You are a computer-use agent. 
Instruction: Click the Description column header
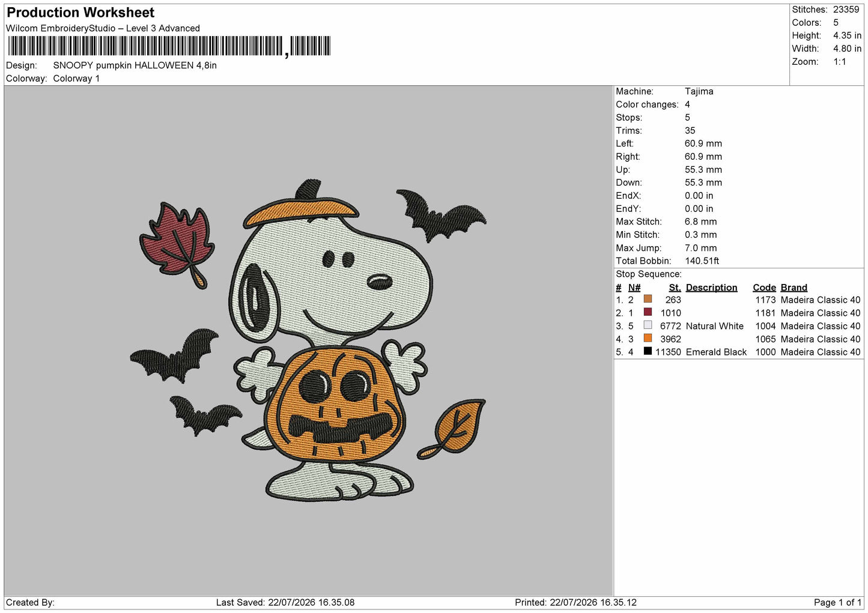[711, 288]
